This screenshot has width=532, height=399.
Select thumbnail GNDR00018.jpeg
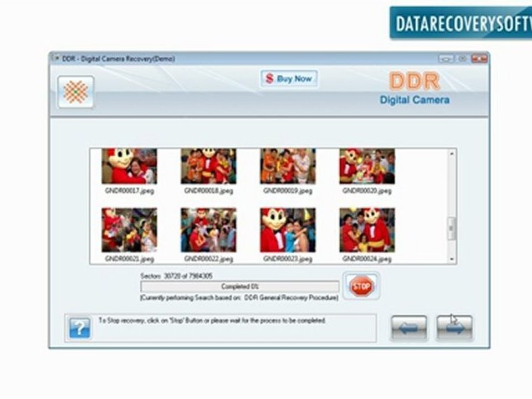click(x=209, y=166)
